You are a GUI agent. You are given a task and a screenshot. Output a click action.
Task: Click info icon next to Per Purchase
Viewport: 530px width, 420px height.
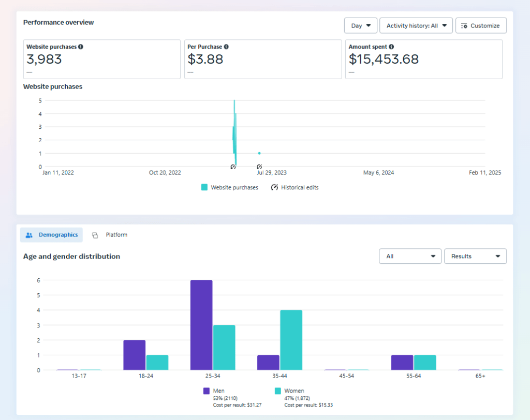pos(226,47)
